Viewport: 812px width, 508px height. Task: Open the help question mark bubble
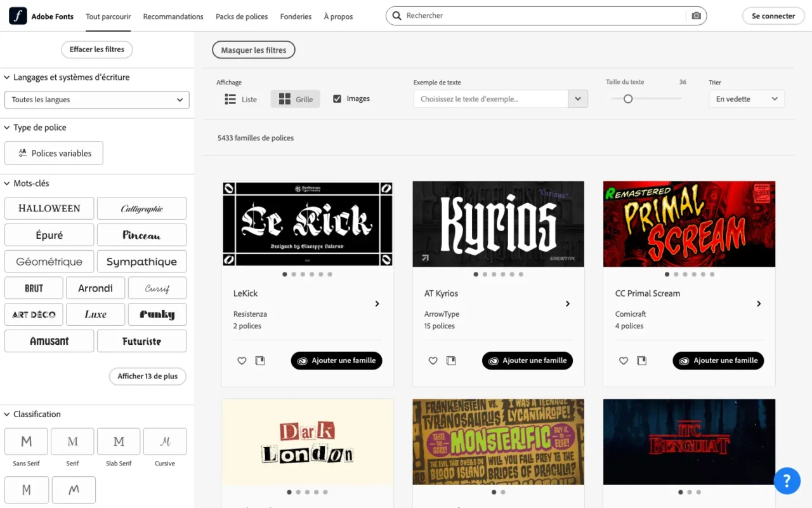click(787, 481)
